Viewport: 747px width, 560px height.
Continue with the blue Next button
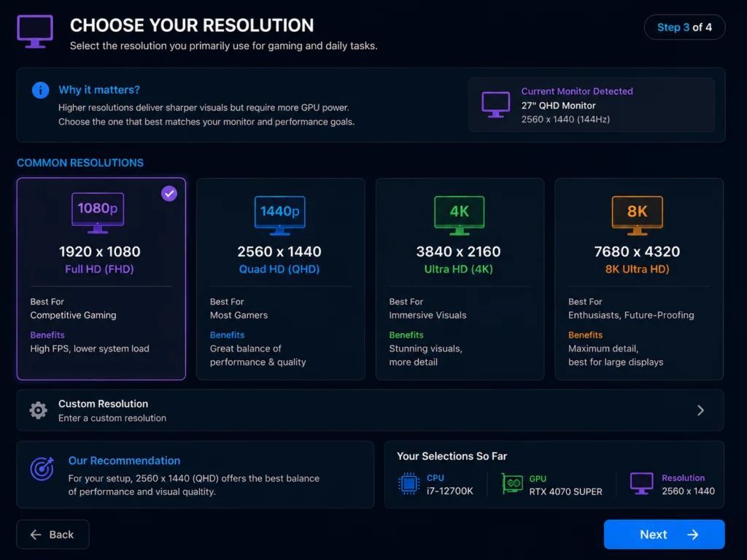pyautogui.click(x=664, y=534)
